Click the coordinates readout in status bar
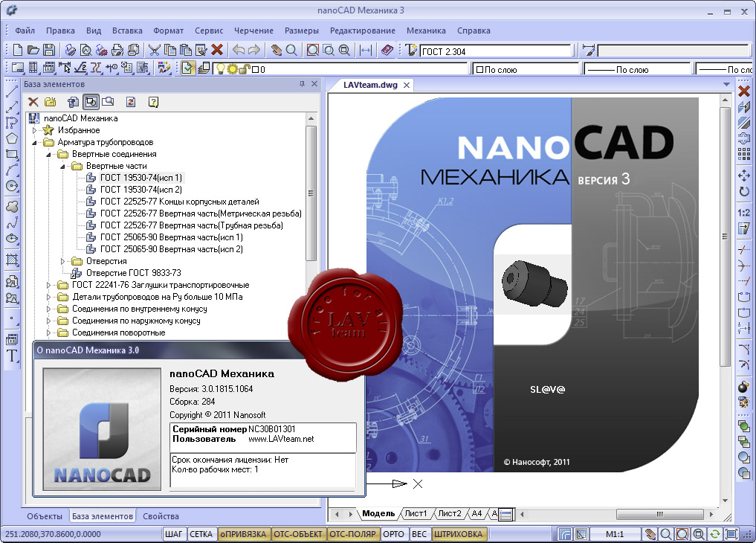756x543 pixels. point(53,534)
